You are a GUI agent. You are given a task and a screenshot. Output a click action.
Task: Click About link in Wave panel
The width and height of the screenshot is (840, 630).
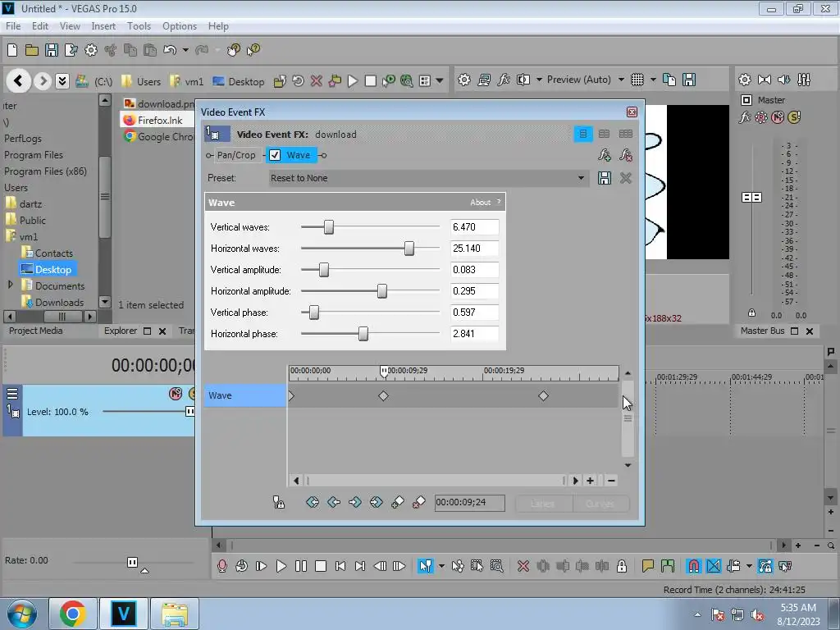[x=480, y=203]
